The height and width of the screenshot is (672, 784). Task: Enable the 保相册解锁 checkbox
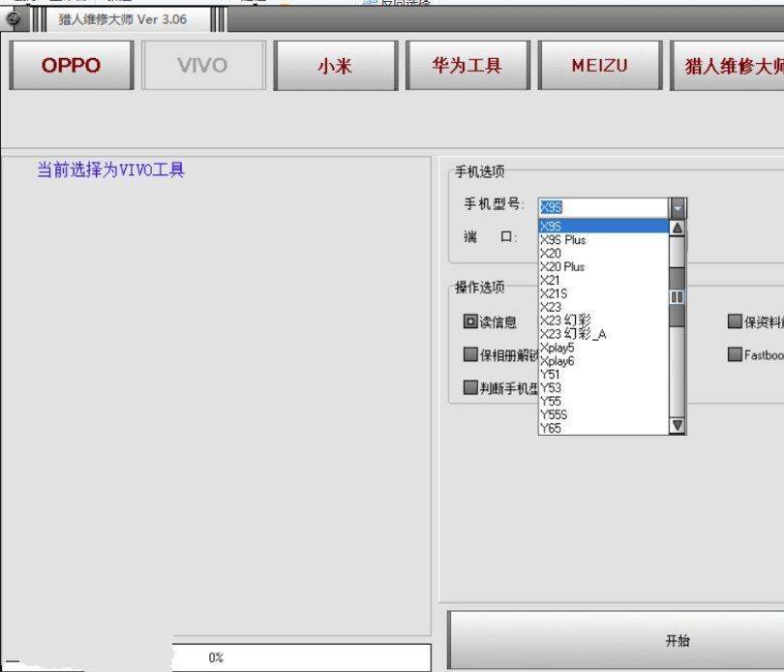pos(470,354)
